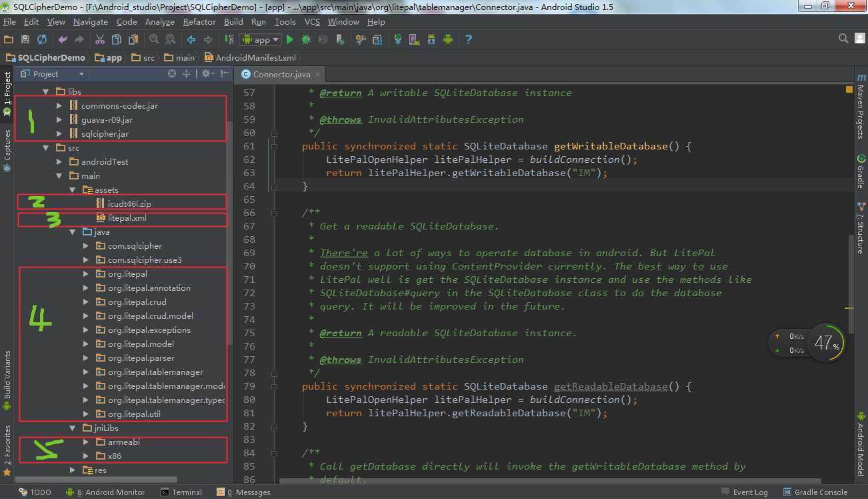Expand the androidTest folder
This screenshot has width=868, height=499.
60,161
